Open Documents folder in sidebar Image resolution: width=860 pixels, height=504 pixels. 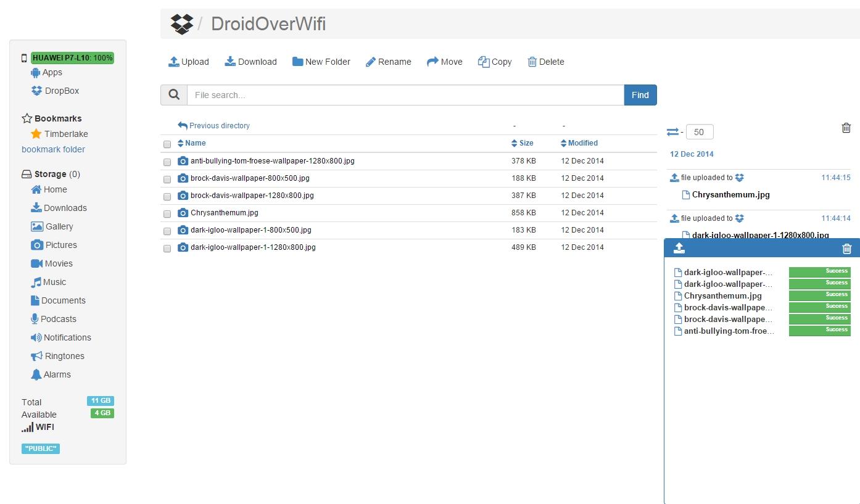tap(58, 300)
